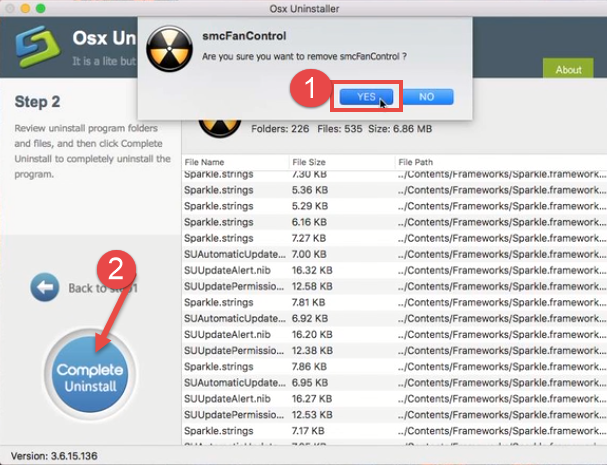Click the Step 2 heading

click(x=37, y=102)
